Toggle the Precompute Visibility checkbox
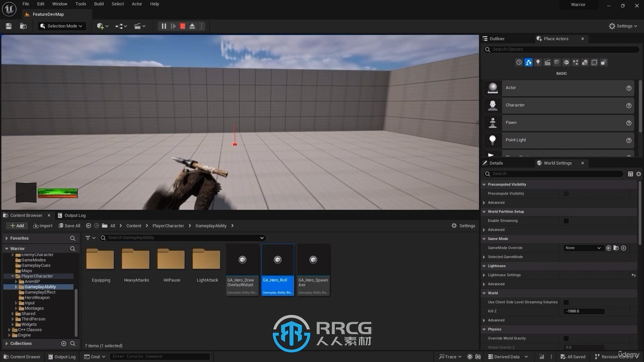The image size is (644, 362). pos(566,194)
